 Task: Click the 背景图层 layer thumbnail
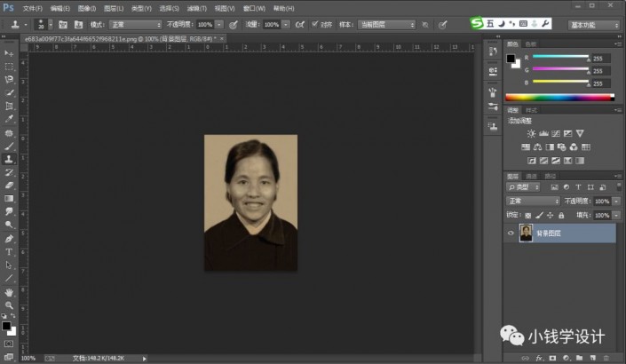526,233
